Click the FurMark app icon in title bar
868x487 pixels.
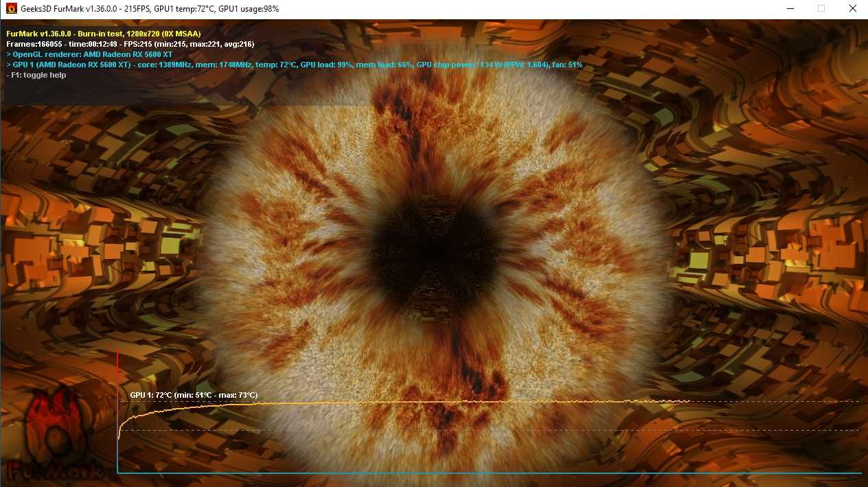pos(10,9)
